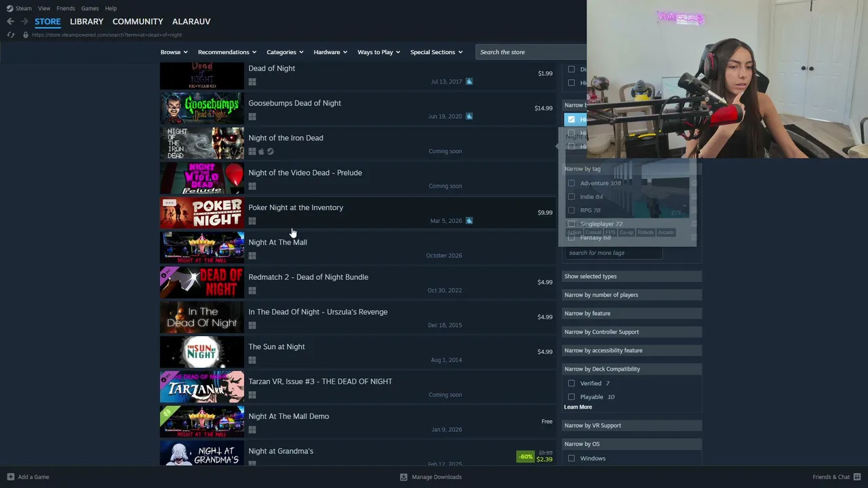Expand Narrow by VR Support

click(x=632, y=426)
